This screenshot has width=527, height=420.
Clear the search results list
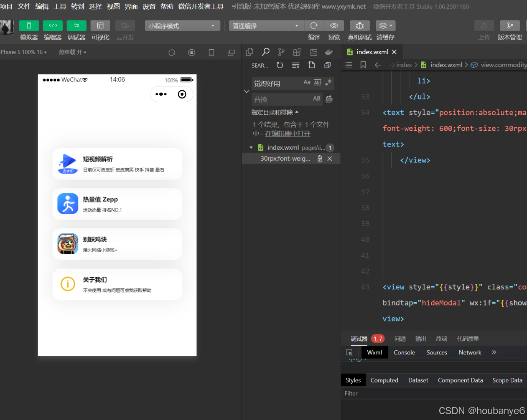click(295, 65)
